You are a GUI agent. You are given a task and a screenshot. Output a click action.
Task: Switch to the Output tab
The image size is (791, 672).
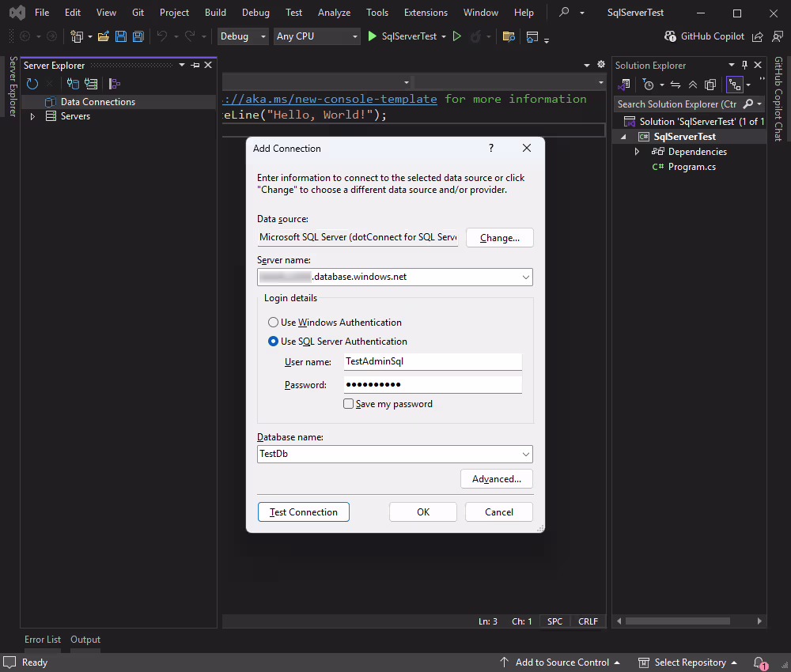point(85,639)
